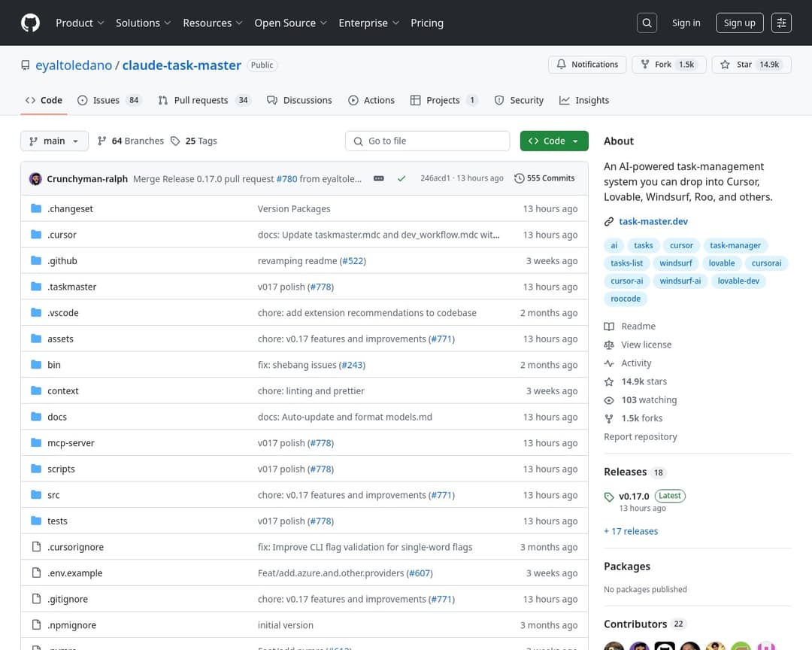Screen dimensions: 812x650
Task: Click the link icon beside task-master.dev
Action: coord(609,221)
